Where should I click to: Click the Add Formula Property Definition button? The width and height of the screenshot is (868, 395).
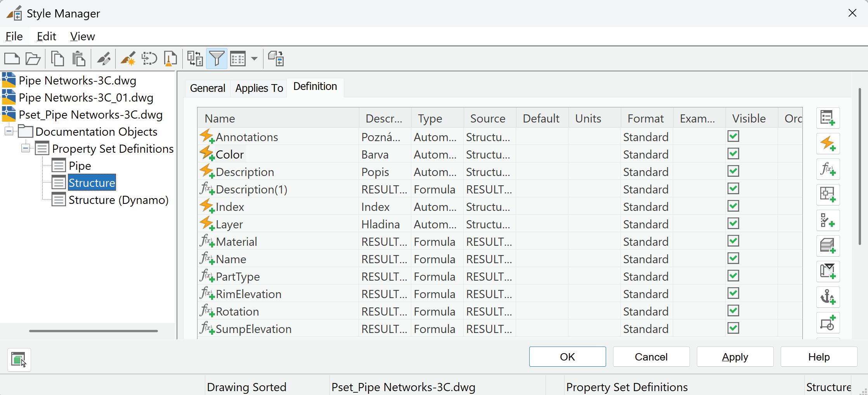828,169
